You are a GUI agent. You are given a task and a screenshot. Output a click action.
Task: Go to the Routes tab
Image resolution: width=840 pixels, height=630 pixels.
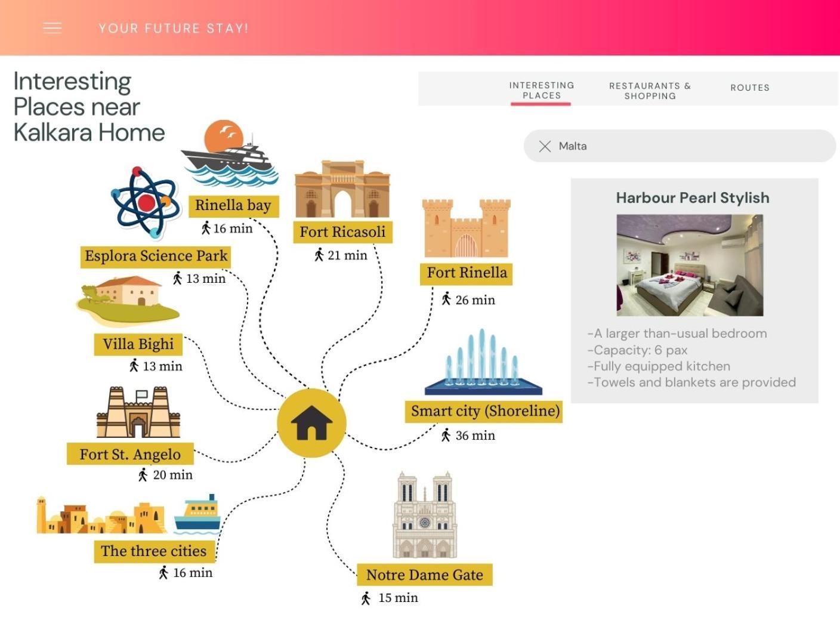pyautogui.click(x=750, y=88)
